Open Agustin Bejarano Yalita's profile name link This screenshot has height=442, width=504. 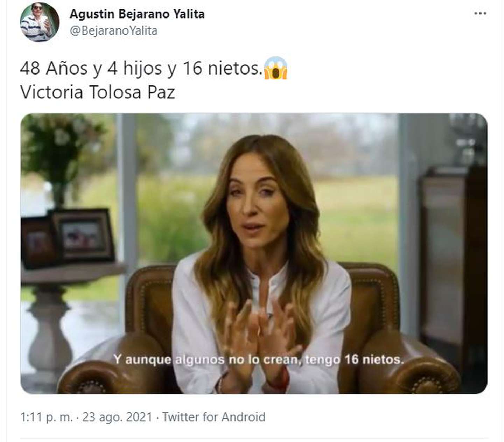137,14
